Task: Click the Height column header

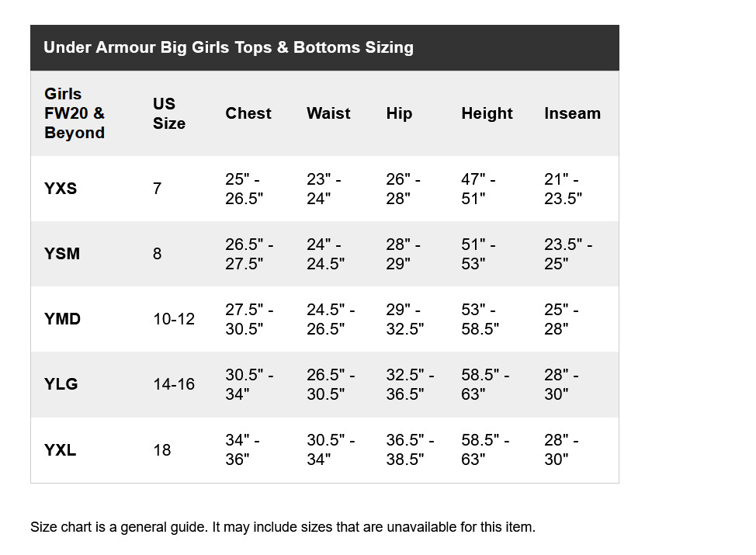Action: coord(487,114)
